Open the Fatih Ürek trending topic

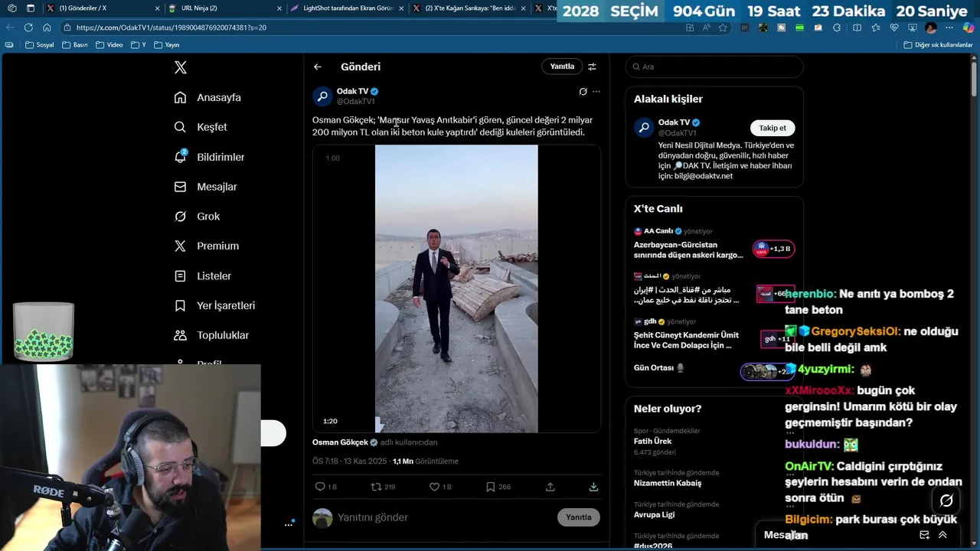[x=714, y=442]
